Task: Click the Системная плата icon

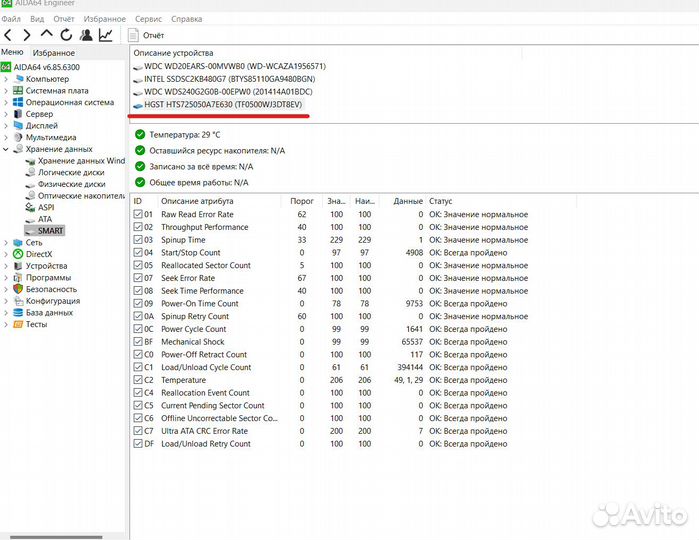Action: (x=18, y=91)
